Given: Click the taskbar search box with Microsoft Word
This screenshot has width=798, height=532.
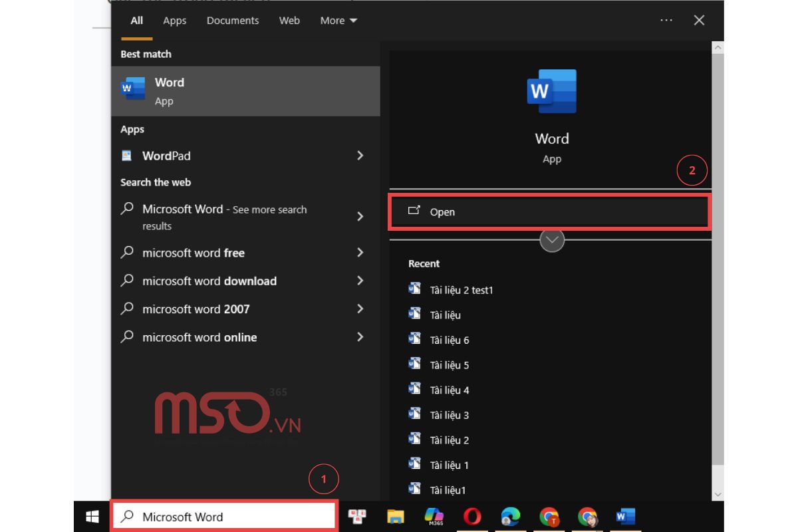Looking at the screenshot, I should pyautogui.click(x=225, y=517).
